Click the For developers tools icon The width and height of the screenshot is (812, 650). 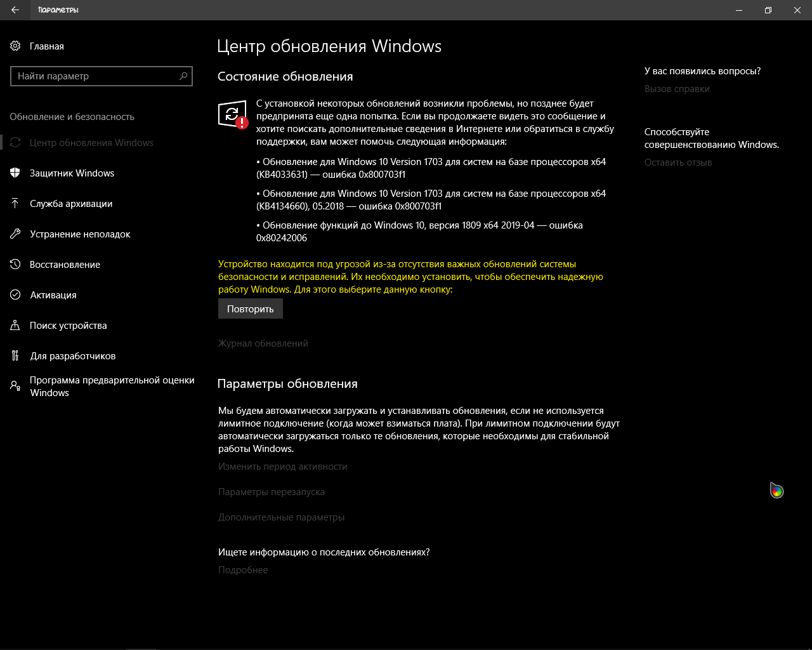point(15,356)
